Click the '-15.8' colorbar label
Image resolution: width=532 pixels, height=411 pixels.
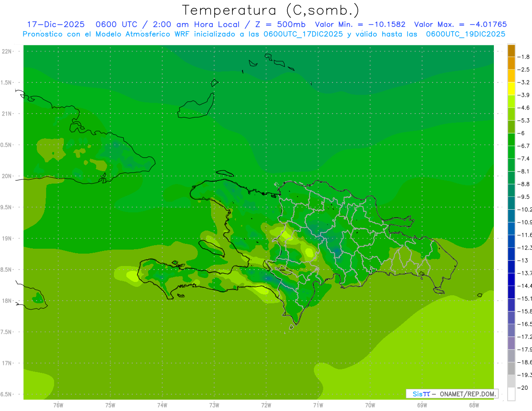(525, 311)
